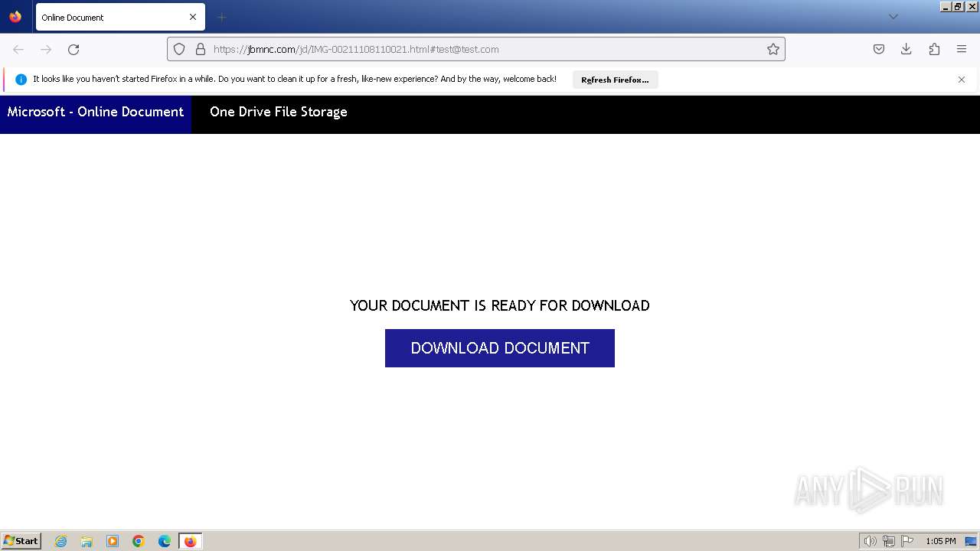Open the Windows Start menu
This screenshot has height=551, width=980.
21,541
